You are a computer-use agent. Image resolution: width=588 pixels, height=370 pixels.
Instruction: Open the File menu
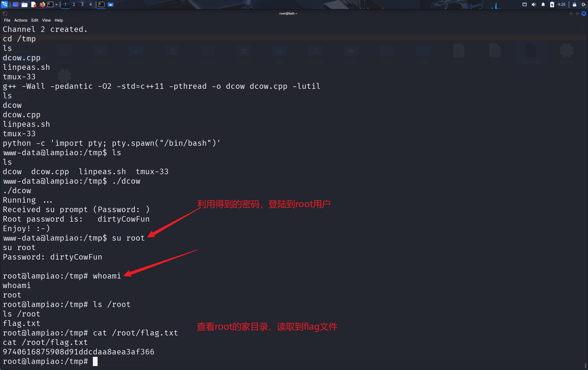click(x=7, y=20)
